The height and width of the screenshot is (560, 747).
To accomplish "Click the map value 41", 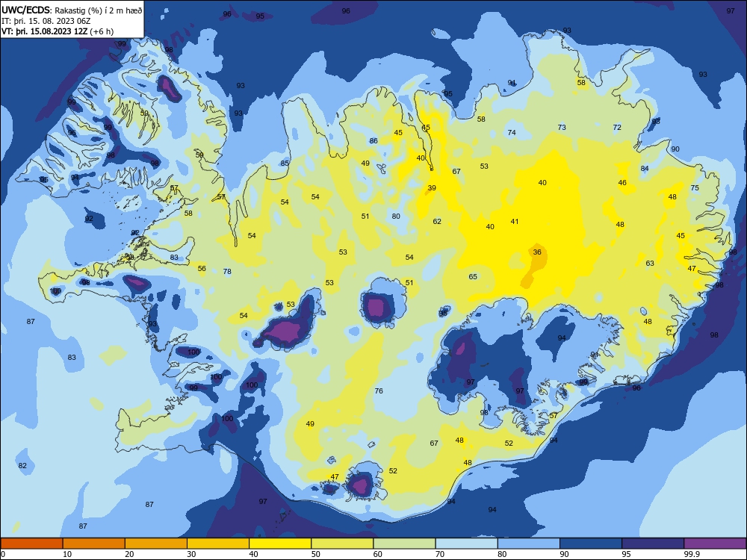I will [515, 222].
